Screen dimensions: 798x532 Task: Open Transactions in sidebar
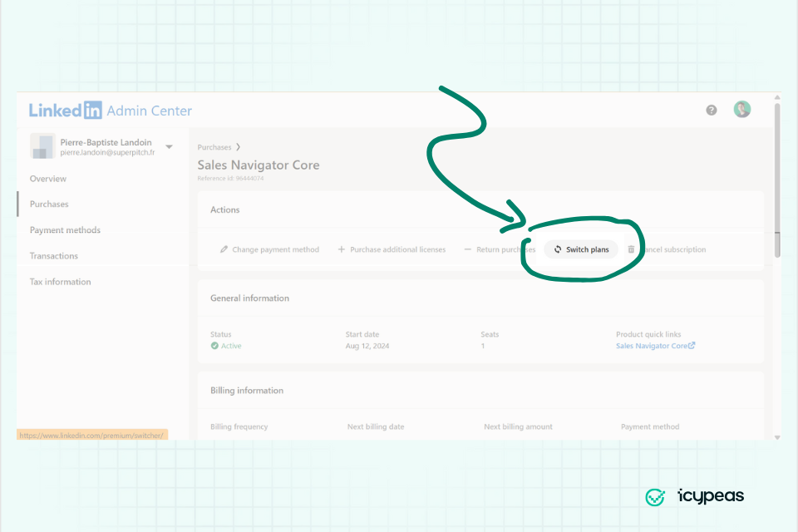click(54, 256)
